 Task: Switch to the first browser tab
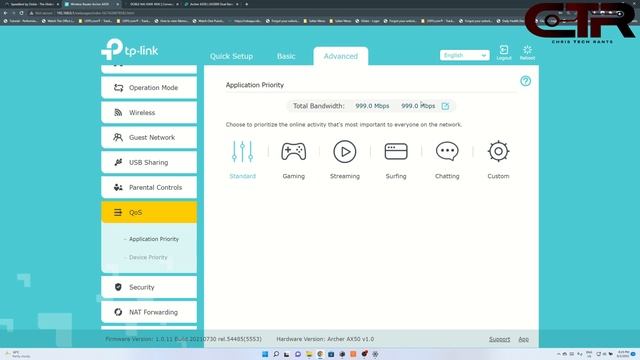32,4
